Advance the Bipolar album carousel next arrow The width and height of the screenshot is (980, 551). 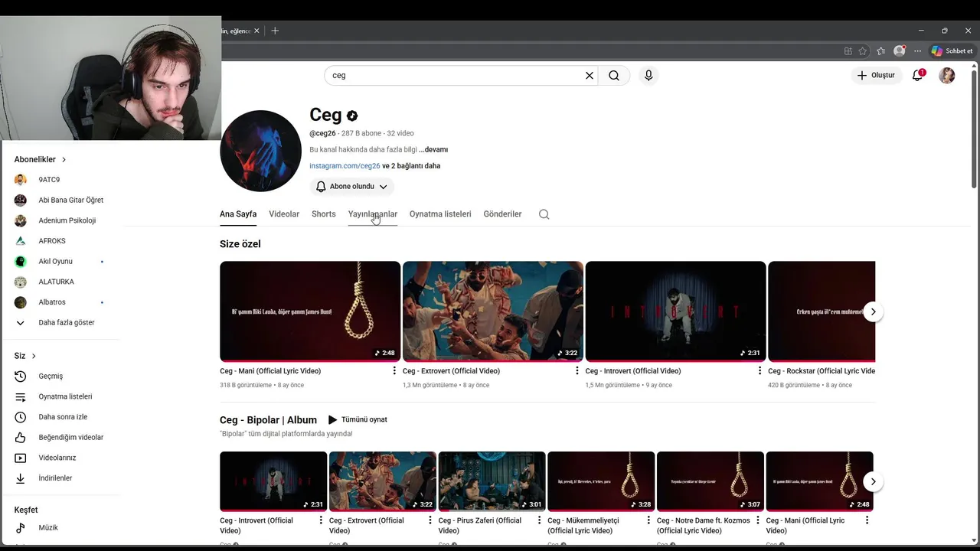(873, 481)
